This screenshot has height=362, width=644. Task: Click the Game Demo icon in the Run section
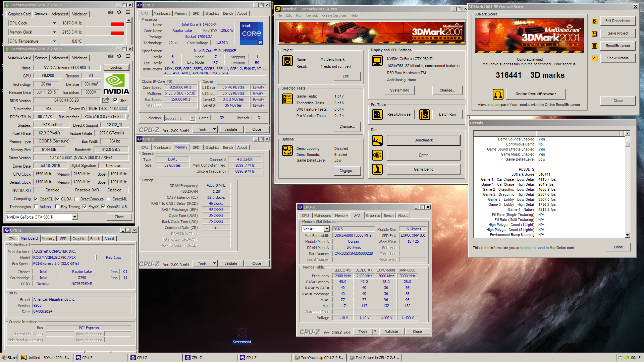(x=377, y=169)
